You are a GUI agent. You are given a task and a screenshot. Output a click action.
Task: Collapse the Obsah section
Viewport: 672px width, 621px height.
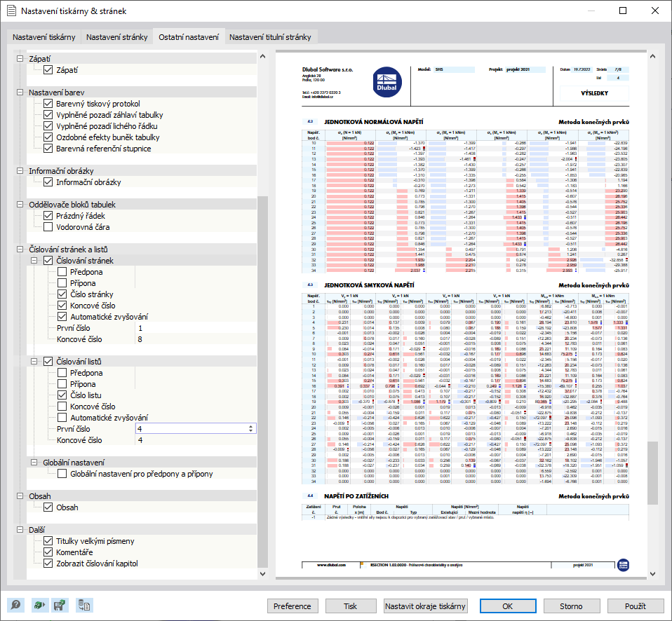point(20,496)
